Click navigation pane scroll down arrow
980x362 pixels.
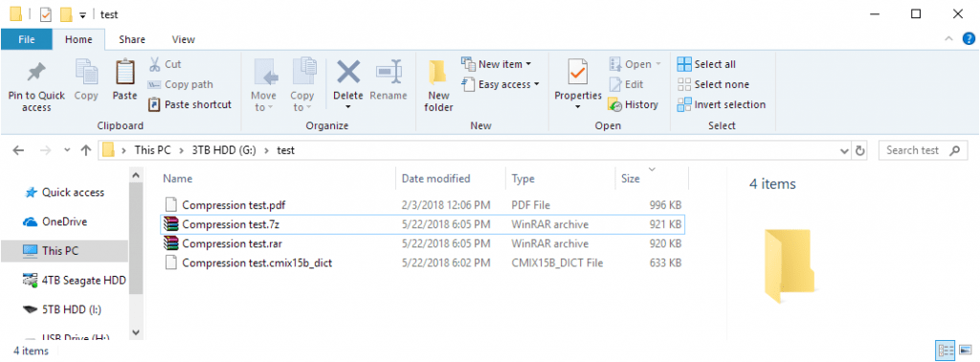tap(136, 332)
